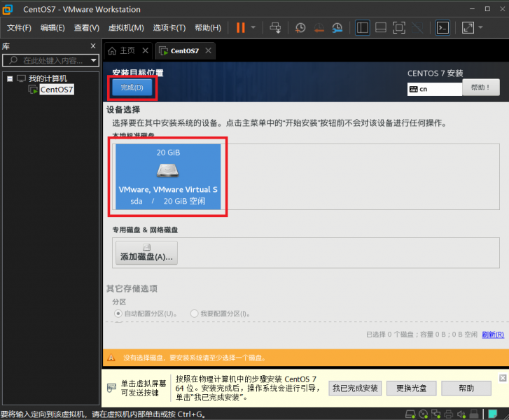509x420 pixels.
Task: Enter full screen mode from the toolbar
Action: tap(399, 28)
